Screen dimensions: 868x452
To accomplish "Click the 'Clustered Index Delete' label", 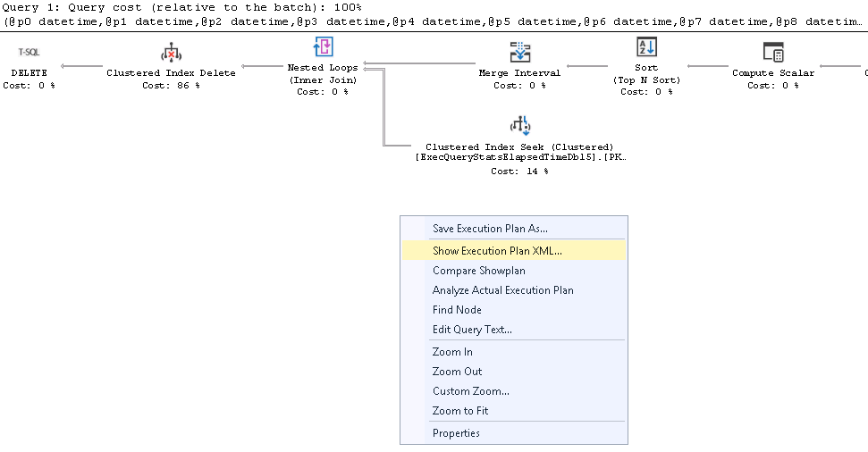I will pyautogui.click(x=171, y=73).
